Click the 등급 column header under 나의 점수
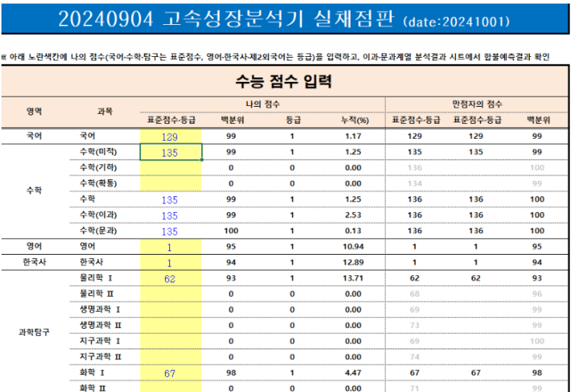Viewport: 579px width, 392px height. click(294, 120)
